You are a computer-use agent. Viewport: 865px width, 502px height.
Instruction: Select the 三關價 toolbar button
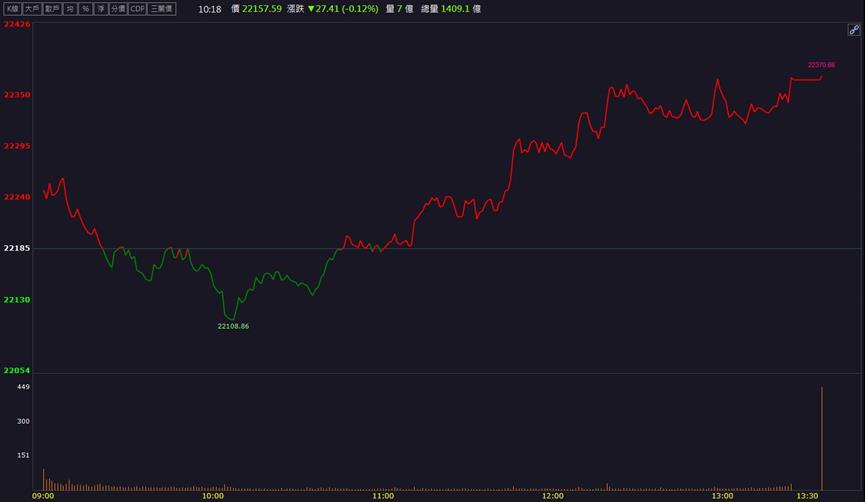pos(162,9)
